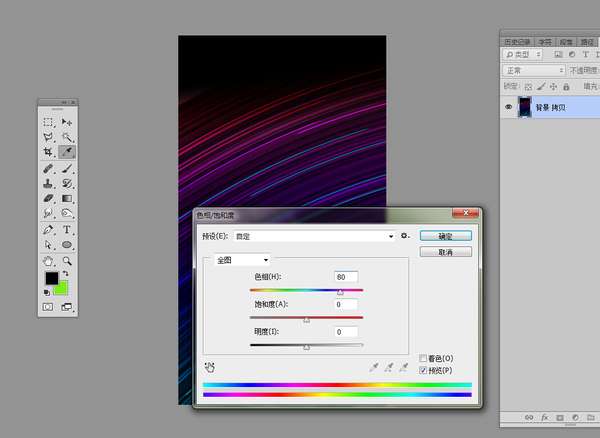This screenshot has height=438, width=600.
Task: Click on-image adjustment hand in Hue/Saturation
Action: [209, 367]
